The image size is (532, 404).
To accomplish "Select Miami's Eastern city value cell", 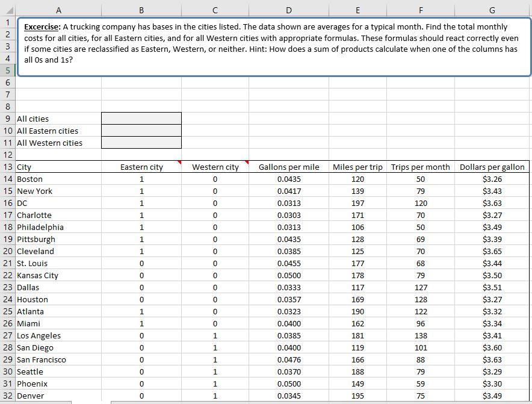I will tap(141, 323).
